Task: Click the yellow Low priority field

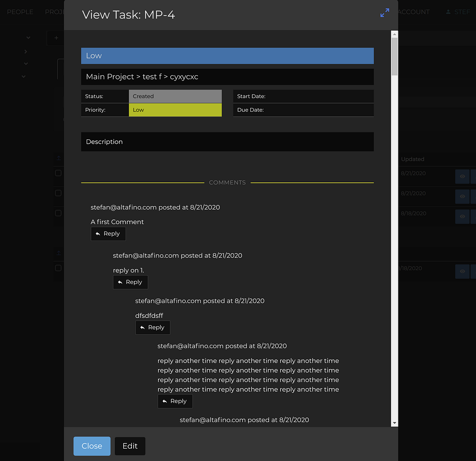Action: pyautogui.click(x=175, y=110)
